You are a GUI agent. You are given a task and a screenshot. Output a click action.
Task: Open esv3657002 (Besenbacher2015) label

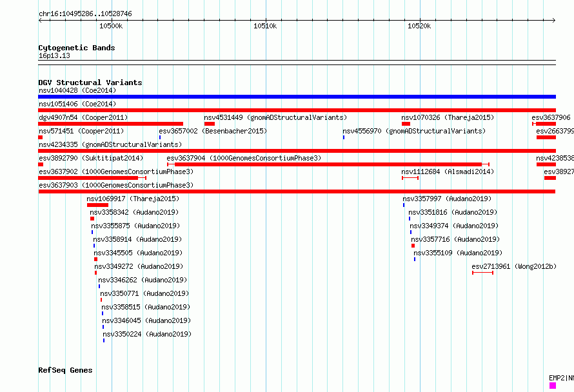click(213, 131)
